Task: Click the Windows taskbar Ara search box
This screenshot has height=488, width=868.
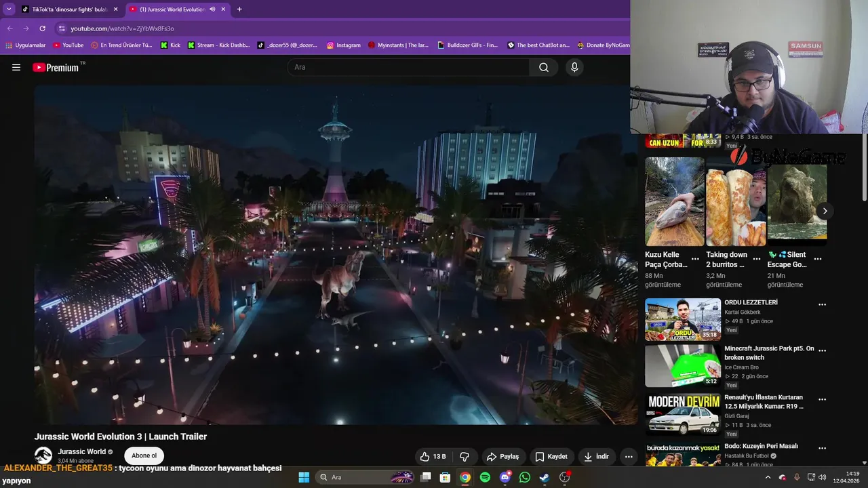Action: pyautogui.click(x=365, y=477)
